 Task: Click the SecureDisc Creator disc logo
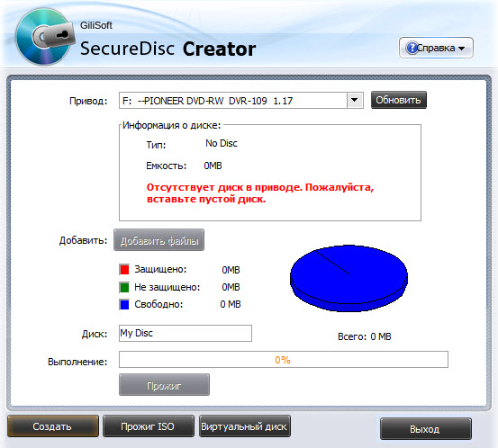(x=45, y=36)
